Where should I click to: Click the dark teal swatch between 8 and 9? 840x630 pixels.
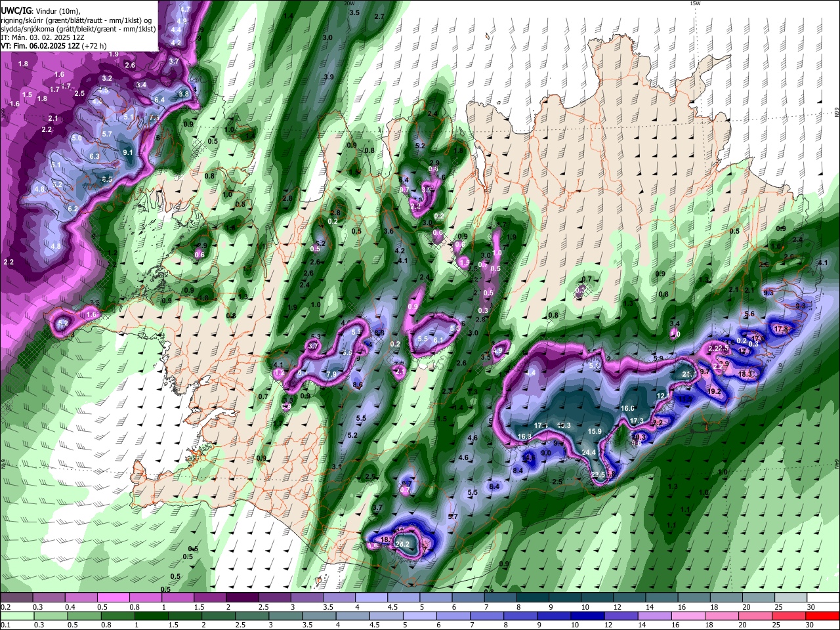point(532,597)
